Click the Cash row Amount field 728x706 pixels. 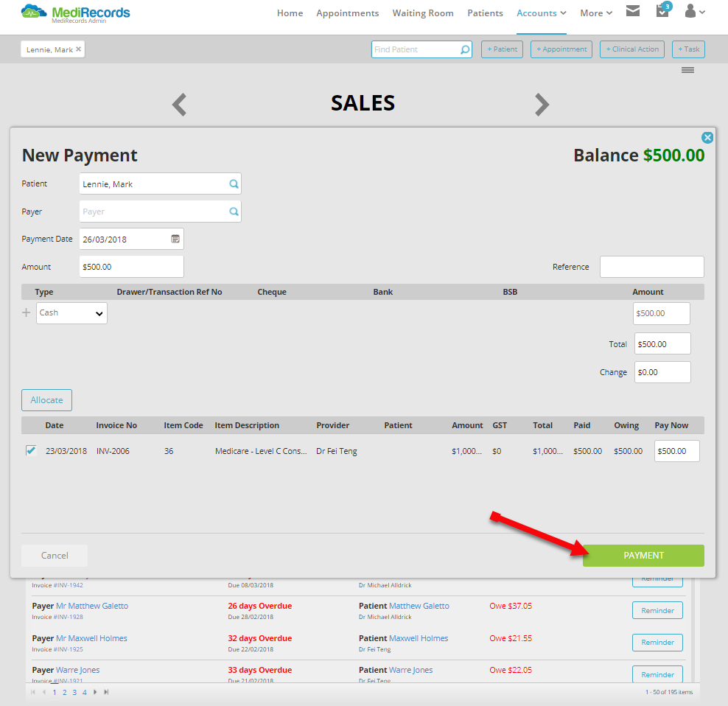[x=661, y=313]
